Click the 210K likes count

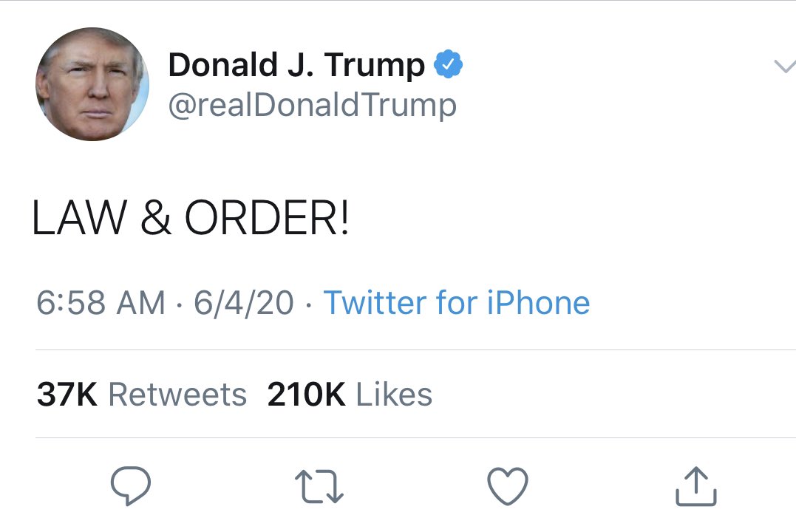306,395
